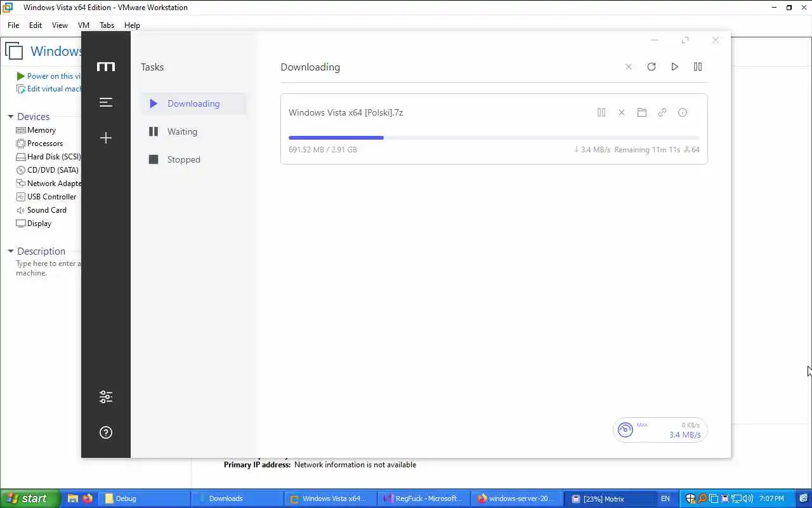Open the Motrix help icon
Screen dimensions: 812x508
click(106, 432)
